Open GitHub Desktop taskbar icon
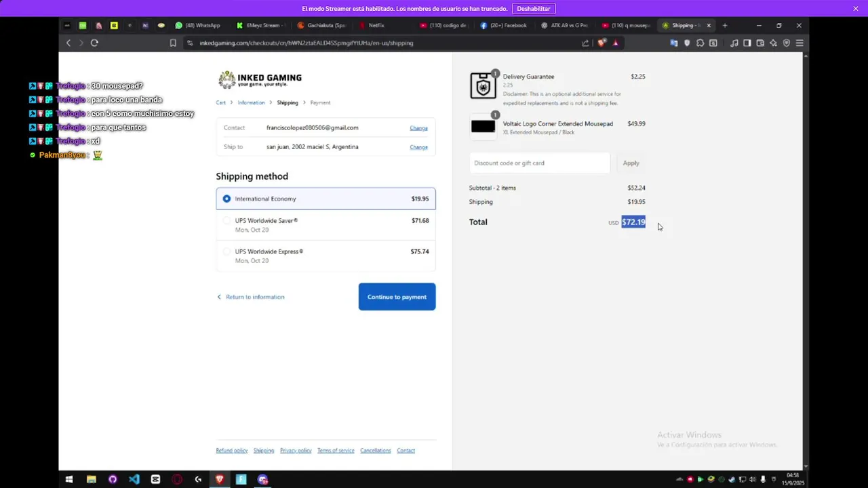Screen dimensions: 868x488 coord(113,479)
